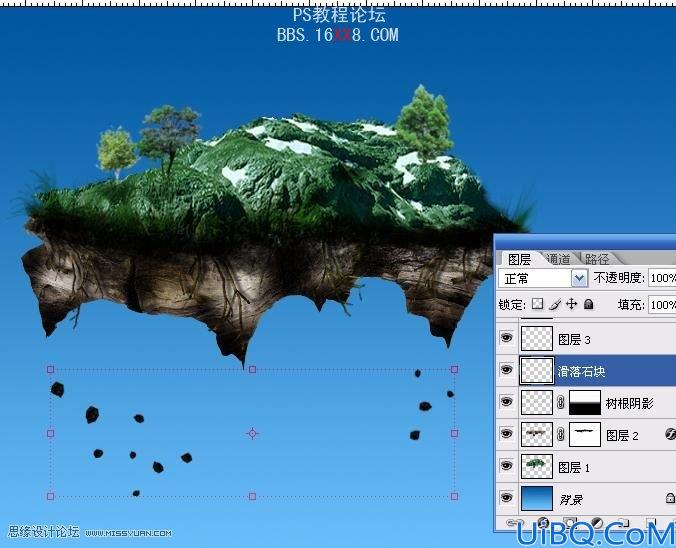Select 树根阴影 gradient layer mask thumbnail
676x548 pixels.
coord(585,402)
